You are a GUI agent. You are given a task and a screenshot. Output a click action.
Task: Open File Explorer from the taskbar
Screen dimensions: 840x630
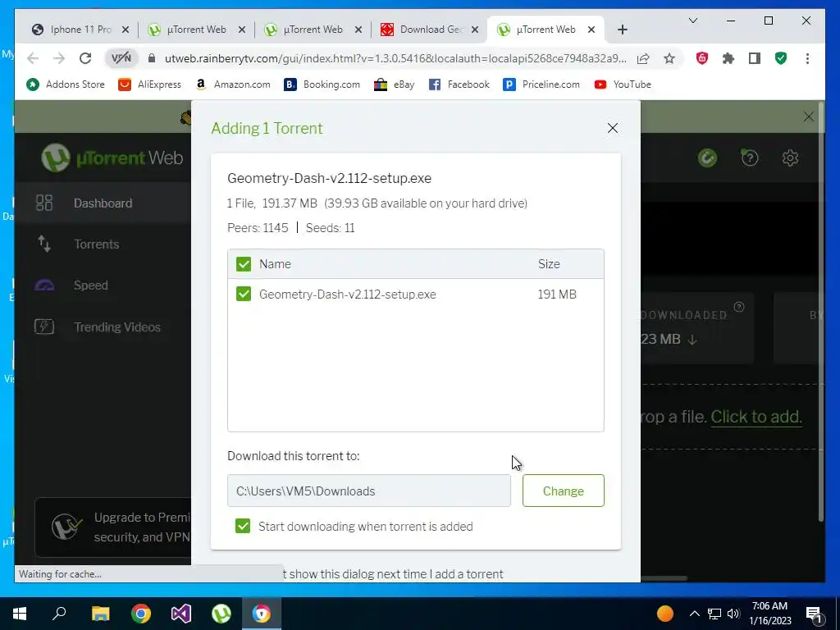click(100, 614)
